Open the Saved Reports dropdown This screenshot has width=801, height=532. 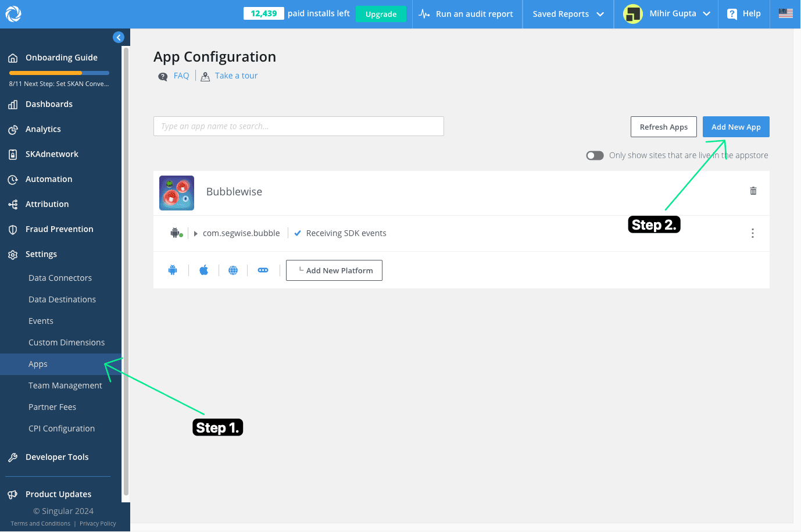pos(568,14)
